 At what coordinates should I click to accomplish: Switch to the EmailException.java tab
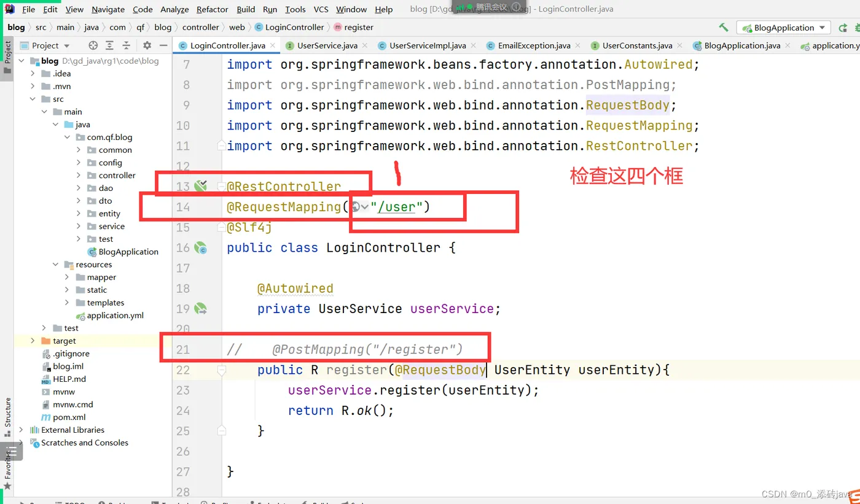[534, 45]
